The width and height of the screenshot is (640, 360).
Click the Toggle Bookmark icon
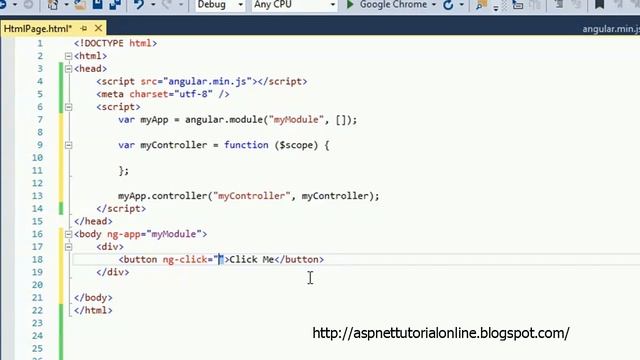point(599,4)
